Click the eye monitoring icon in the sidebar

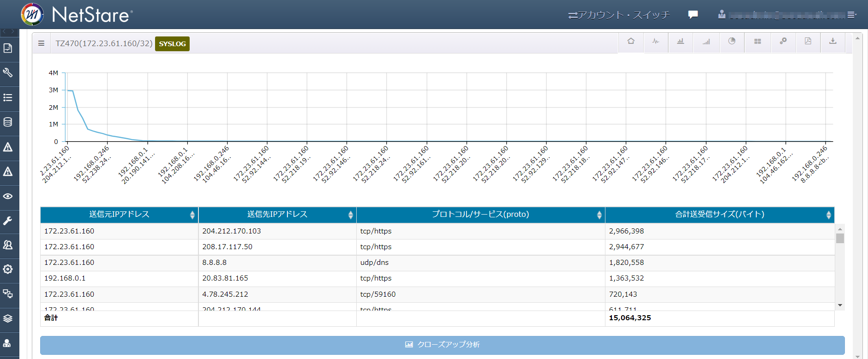point(8,196)
